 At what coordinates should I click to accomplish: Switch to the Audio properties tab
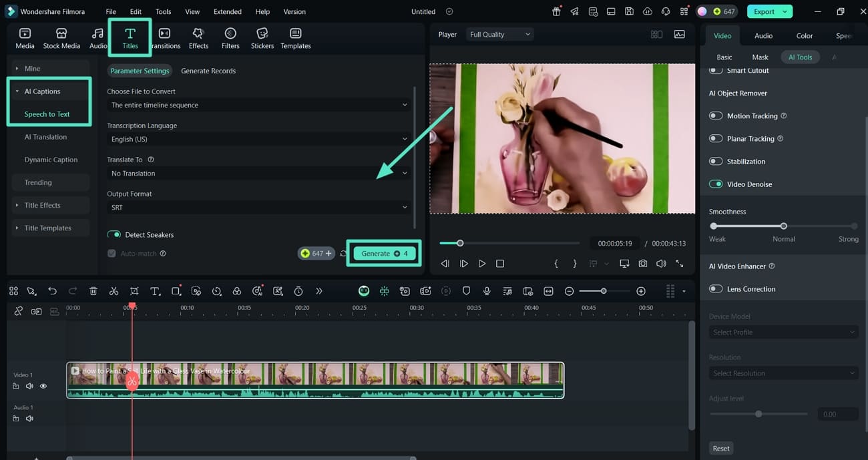point(763,35)
